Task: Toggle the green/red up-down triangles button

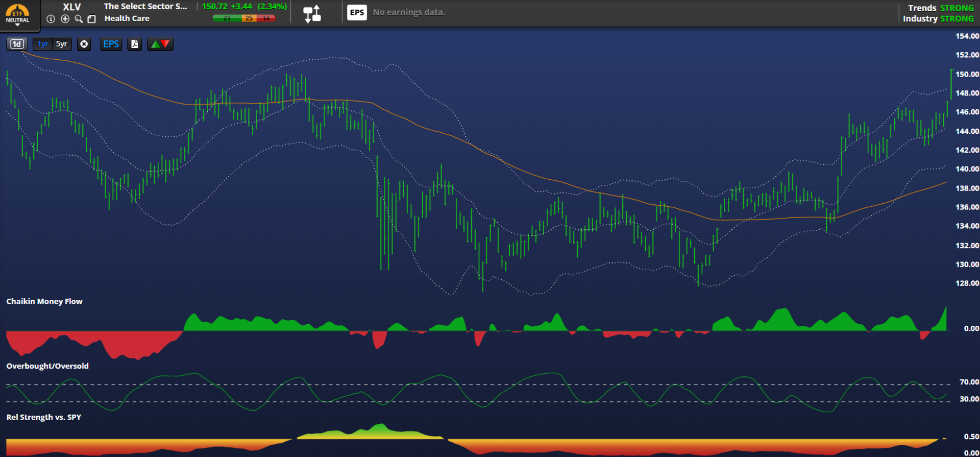Action: point(160,44)
